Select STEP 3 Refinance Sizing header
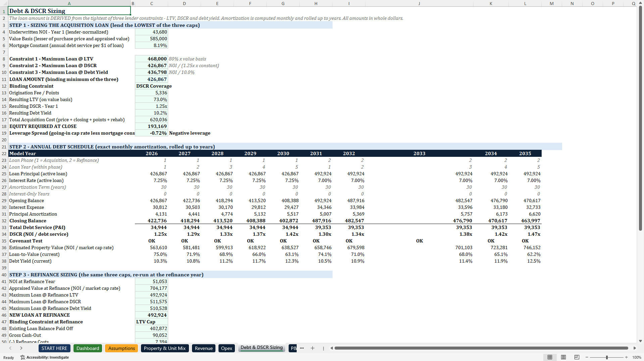Screen dimensions: 644x361 pyautogui.click(x=170, y=275)
